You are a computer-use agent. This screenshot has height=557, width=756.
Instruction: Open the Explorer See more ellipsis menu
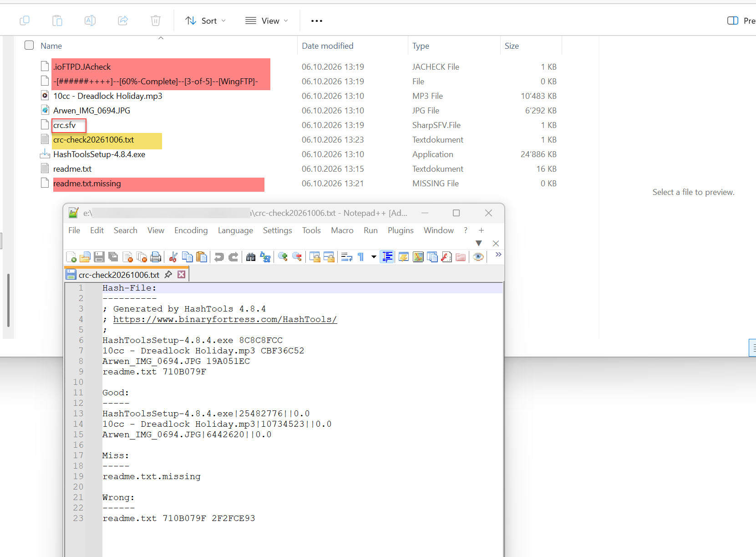coord(317,20)
